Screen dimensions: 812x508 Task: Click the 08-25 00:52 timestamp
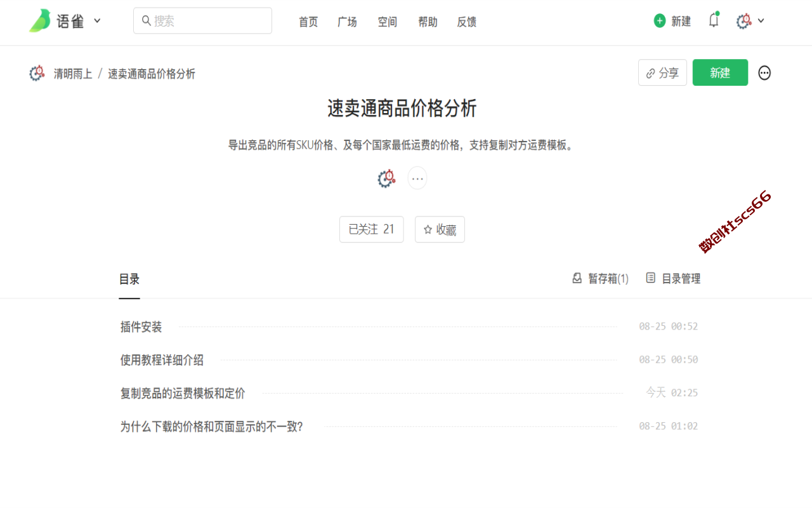pos(669,326)
